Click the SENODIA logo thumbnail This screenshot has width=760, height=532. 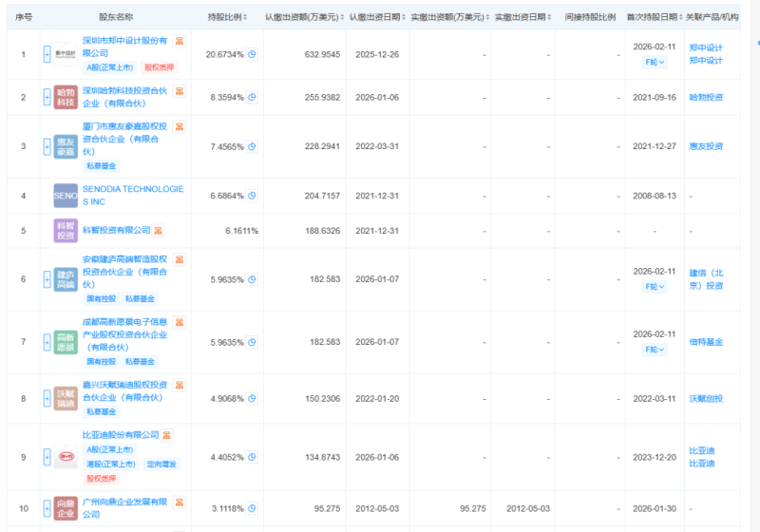[66, 195]
